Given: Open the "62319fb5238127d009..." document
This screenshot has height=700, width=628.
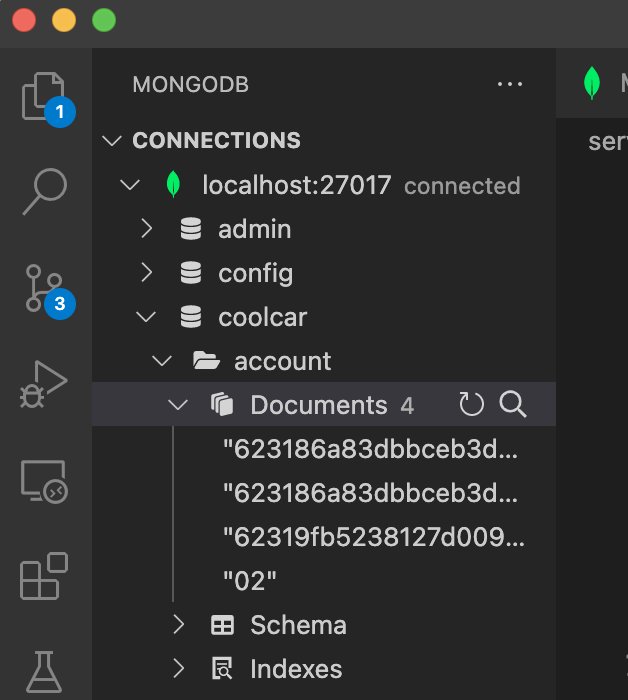Looking at the screenshot, I should point(374,537).
